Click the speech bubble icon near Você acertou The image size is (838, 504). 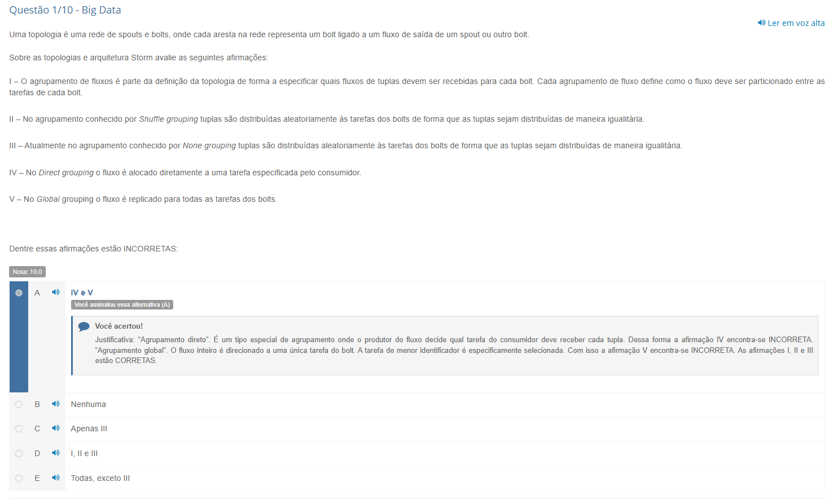[x=84, y=326]
